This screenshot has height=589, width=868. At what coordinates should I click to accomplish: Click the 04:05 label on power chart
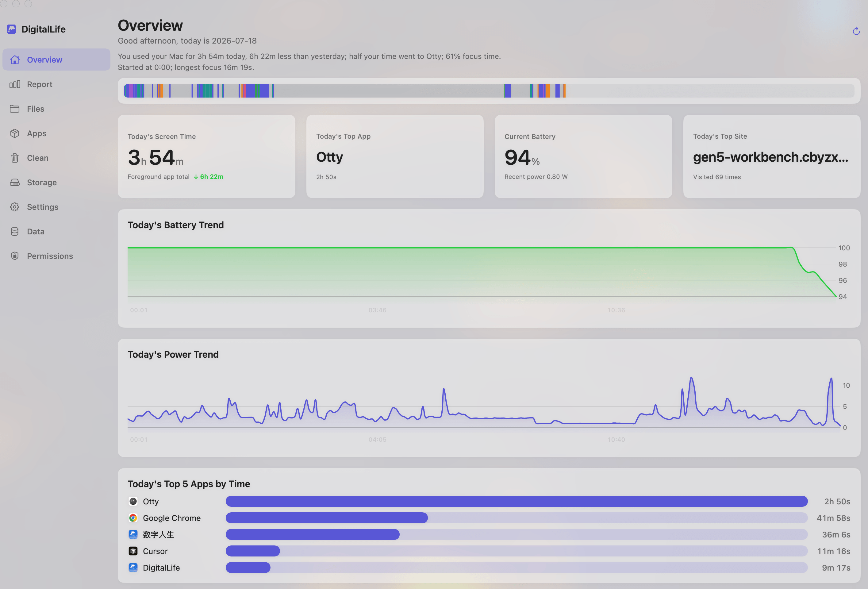point(377,440)
